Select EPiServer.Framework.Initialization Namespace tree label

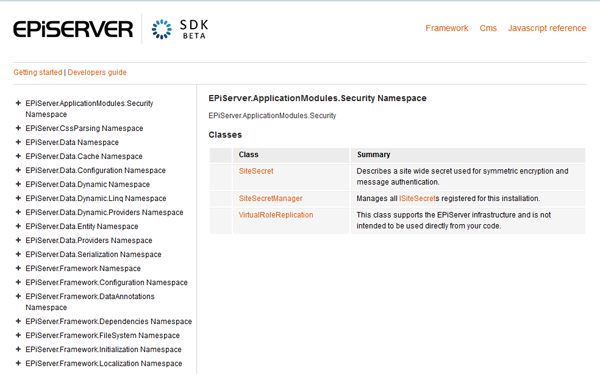(x=103, y=350)
